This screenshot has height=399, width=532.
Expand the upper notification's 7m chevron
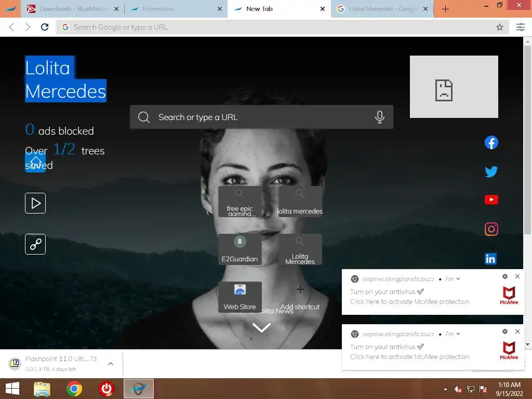click(458, 279)
